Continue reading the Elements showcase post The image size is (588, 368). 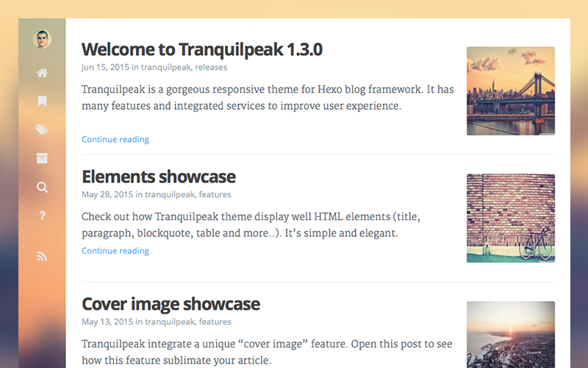tap(115, 251)
